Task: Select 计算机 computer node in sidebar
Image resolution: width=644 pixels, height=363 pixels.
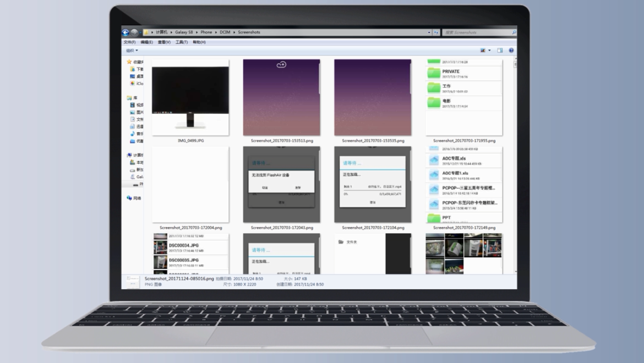Action: [135, 155]
